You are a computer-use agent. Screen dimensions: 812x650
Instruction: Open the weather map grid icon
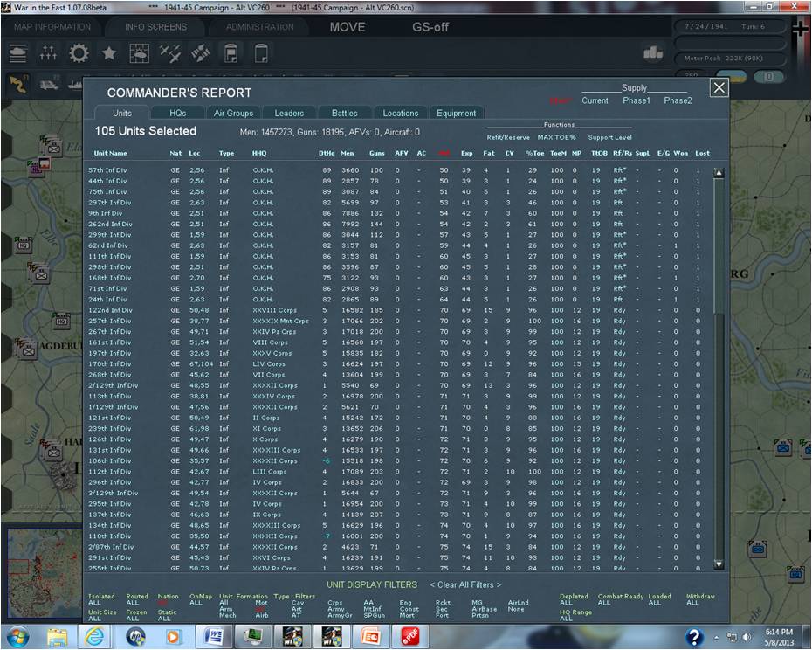point(140,53)
